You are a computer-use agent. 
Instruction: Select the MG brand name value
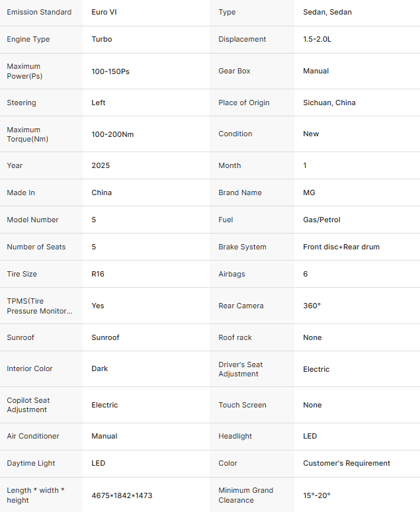(309, 192)
